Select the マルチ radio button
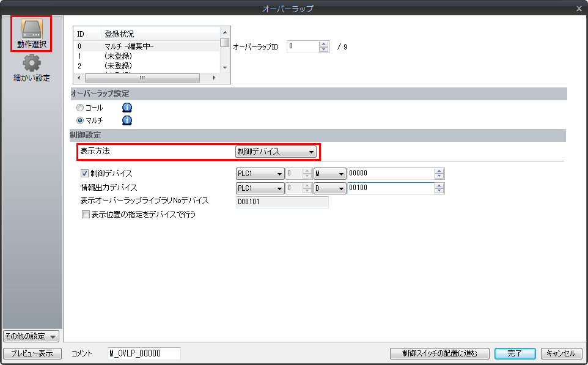The image size is (588, 365). [80, 120]
